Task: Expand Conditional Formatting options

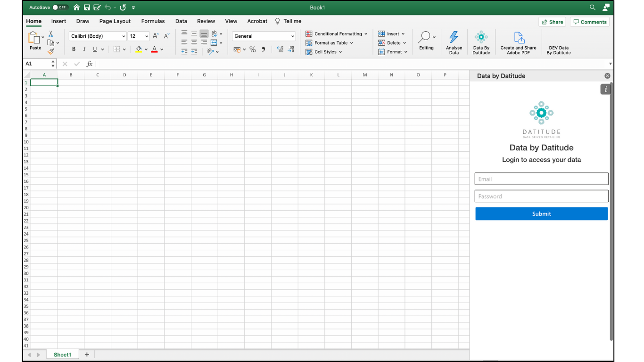Action: pos(337,34)
